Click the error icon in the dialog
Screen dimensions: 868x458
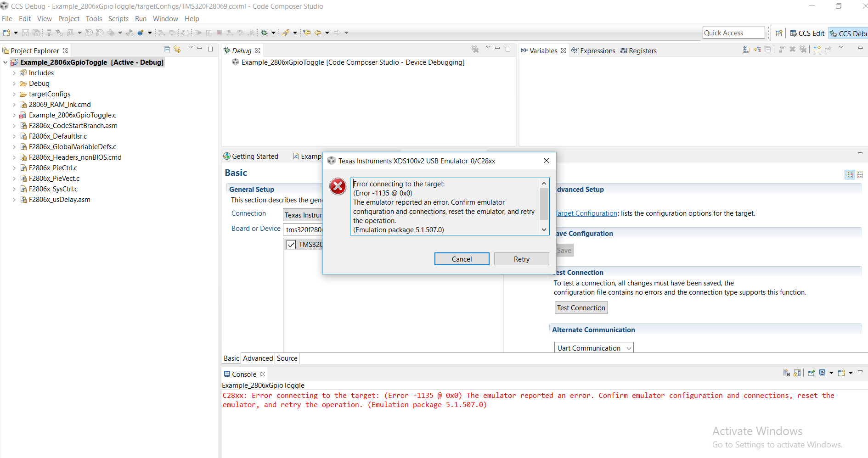click(x=338, y=186)
